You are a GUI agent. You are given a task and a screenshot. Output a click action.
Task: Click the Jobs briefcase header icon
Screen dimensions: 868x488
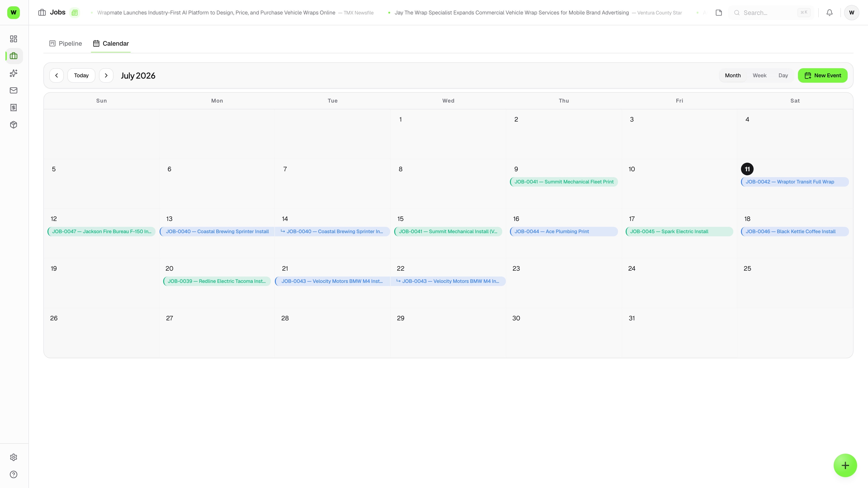(x=42, y=12)
